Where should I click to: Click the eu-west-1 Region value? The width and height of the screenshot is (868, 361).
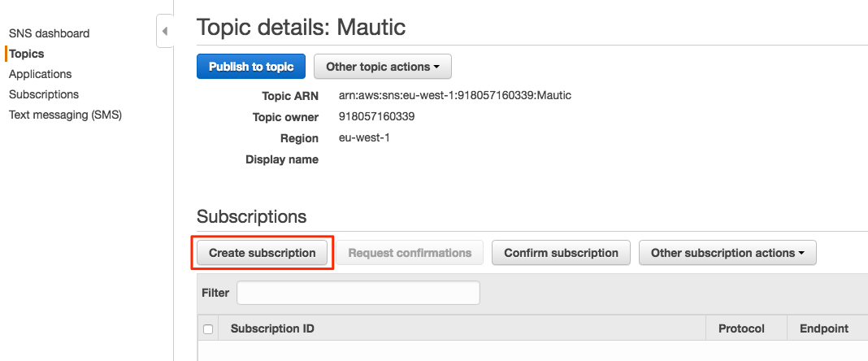click(364, 137)
